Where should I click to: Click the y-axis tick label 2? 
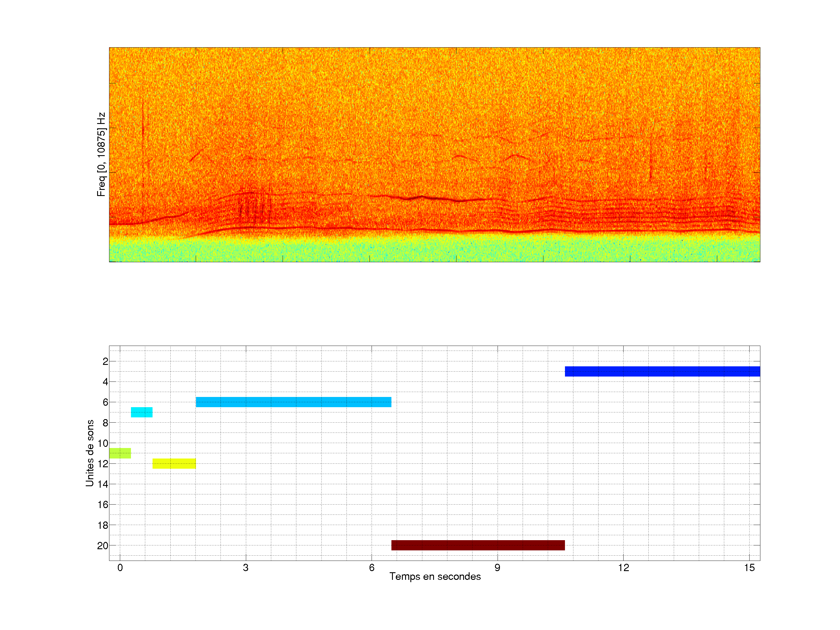105,361
